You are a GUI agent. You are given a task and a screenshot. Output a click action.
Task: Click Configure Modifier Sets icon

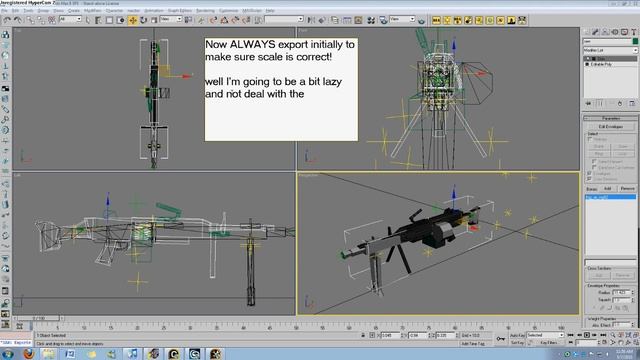[632, 104]
